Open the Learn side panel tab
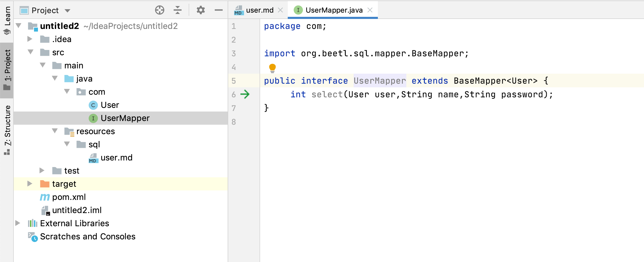The image size is (644, 262). (7, 16)
